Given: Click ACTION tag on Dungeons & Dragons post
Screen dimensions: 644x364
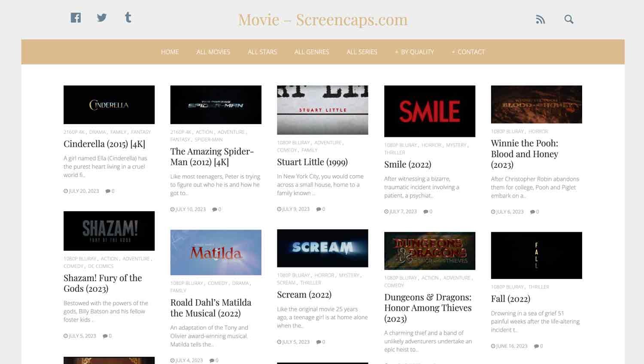Looking at the screenshot, I should (x=430, y=278).
